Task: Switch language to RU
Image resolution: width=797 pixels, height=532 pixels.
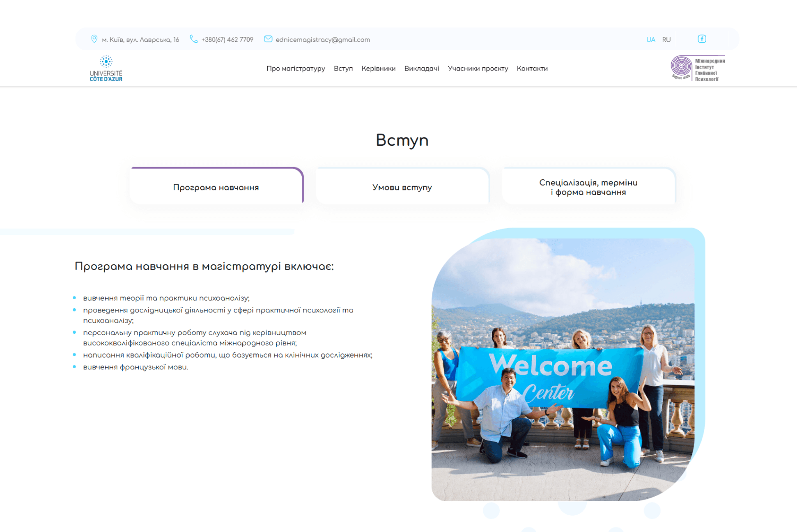Action: [x=666, y=40]
